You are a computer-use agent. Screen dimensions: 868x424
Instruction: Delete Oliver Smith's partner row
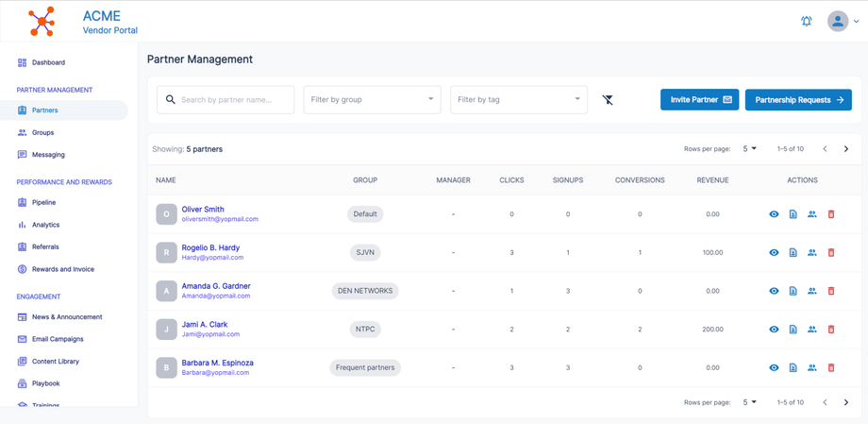coord(830,214)
